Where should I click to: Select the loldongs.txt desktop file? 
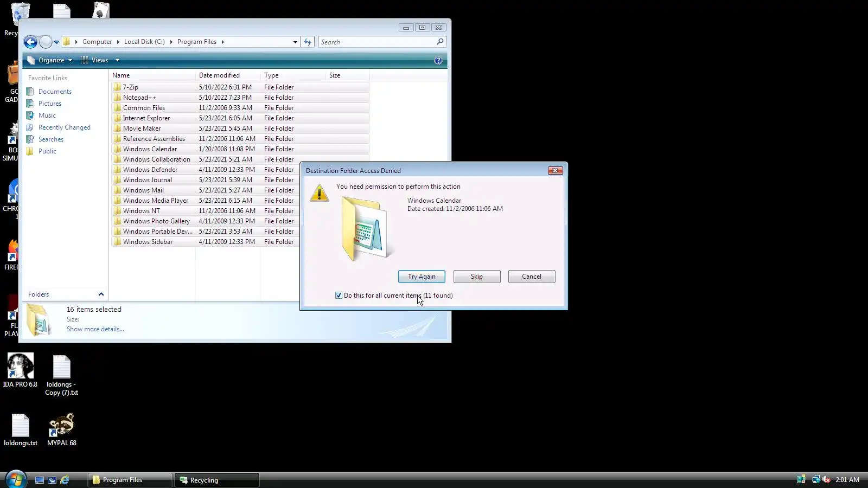coord(21,430)
